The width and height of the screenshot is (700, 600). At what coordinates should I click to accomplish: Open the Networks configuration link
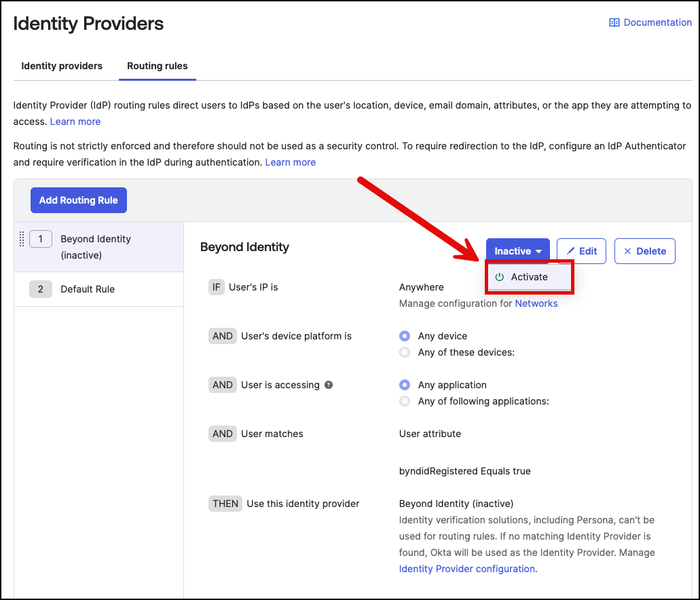[536, 303]
